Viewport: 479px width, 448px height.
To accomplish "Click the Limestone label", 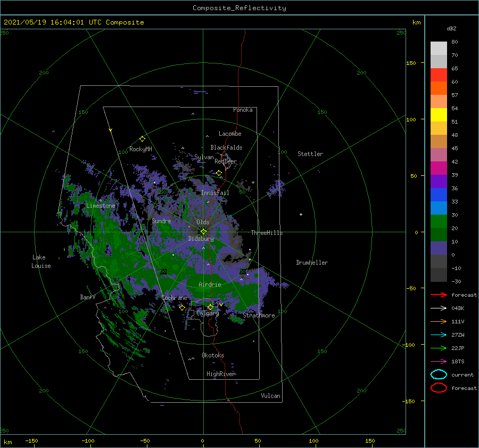I will (101, 206).
